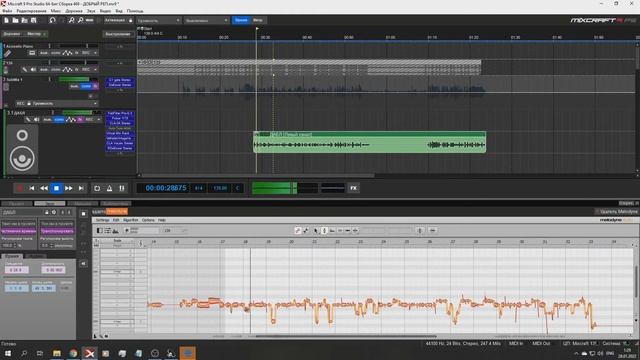The width and height of the screenshot is (640, 360).
Task: Toggle solo on the vocal track 3
Action: pyautogui.click(x=59, y=120)
